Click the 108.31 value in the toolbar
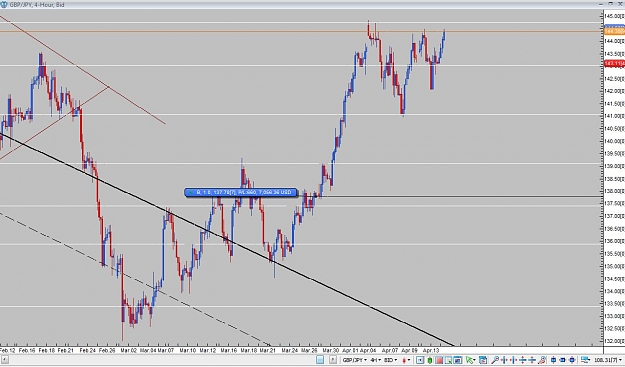Image resolution: width=625 pixels, height=367 pixels. pos(606,361)
